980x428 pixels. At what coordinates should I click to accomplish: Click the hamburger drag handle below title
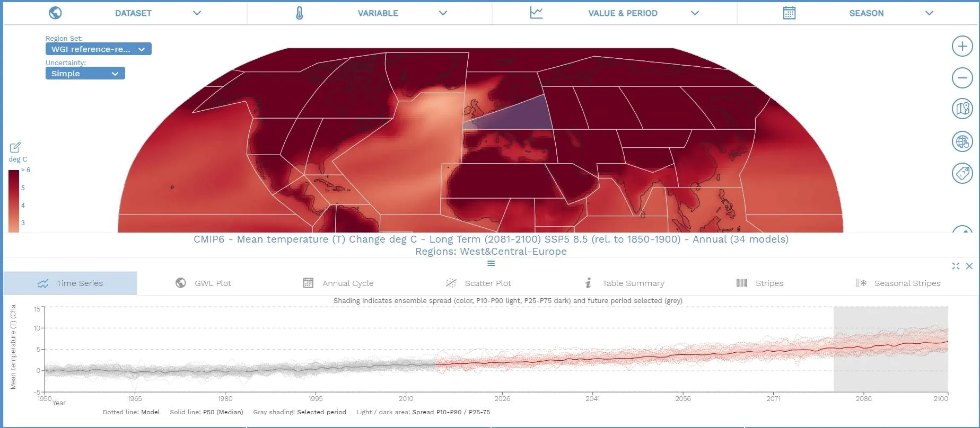coord(491,264)
